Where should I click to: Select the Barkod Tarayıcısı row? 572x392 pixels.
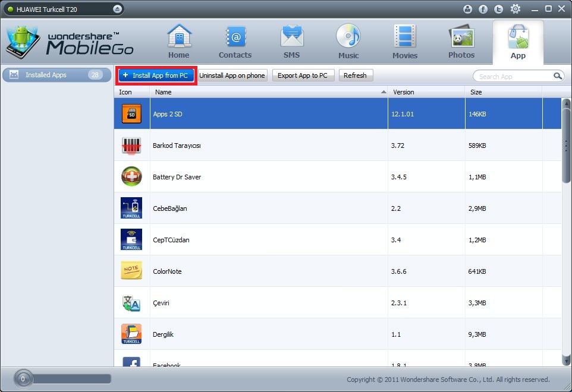coord(338,146)
